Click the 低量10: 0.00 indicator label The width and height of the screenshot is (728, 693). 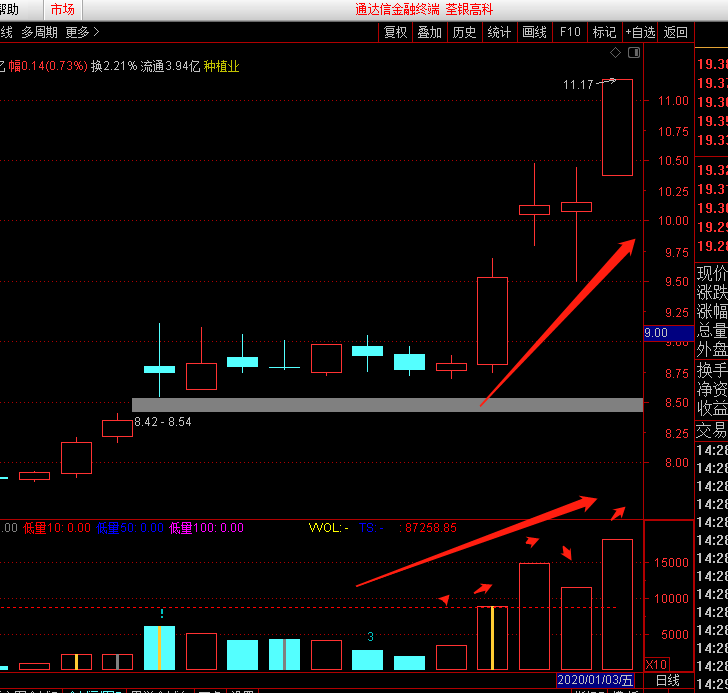[57, 528]
